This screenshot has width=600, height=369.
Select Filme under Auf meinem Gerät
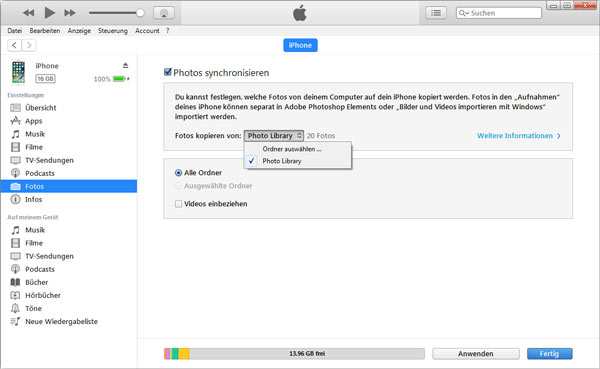pos(69,243)
